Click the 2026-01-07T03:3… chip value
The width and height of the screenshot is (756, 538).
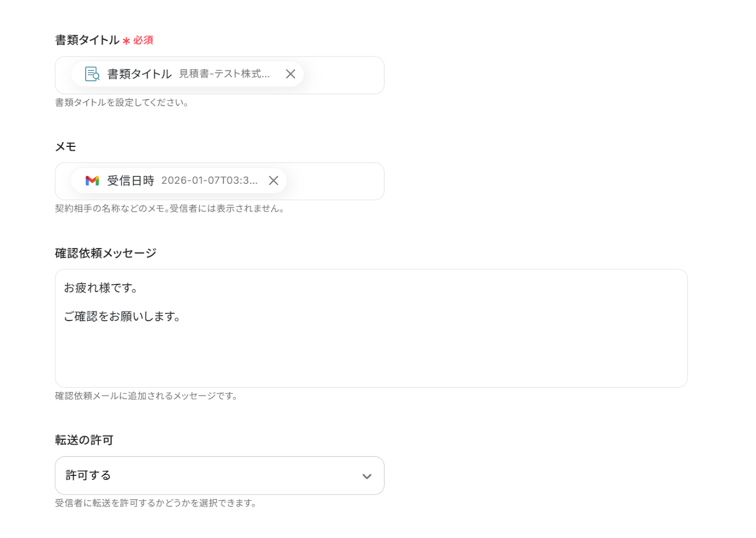click(x=209, y=181)
